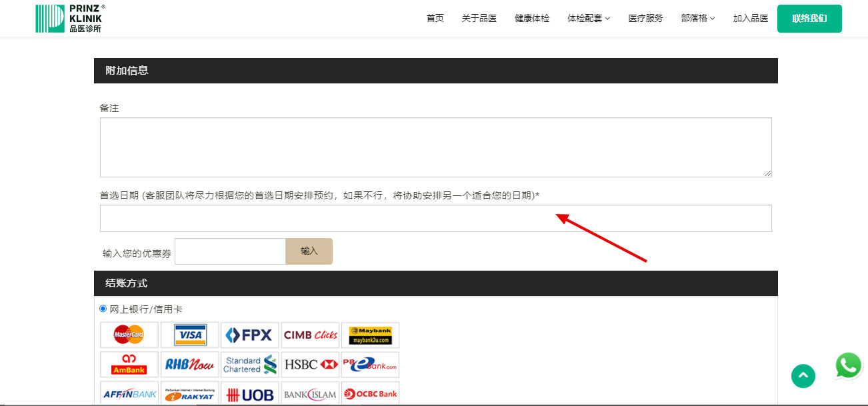The image size is (868, 406).
Task: Open the 首页 menu item
Action: (x=435, y=19)
